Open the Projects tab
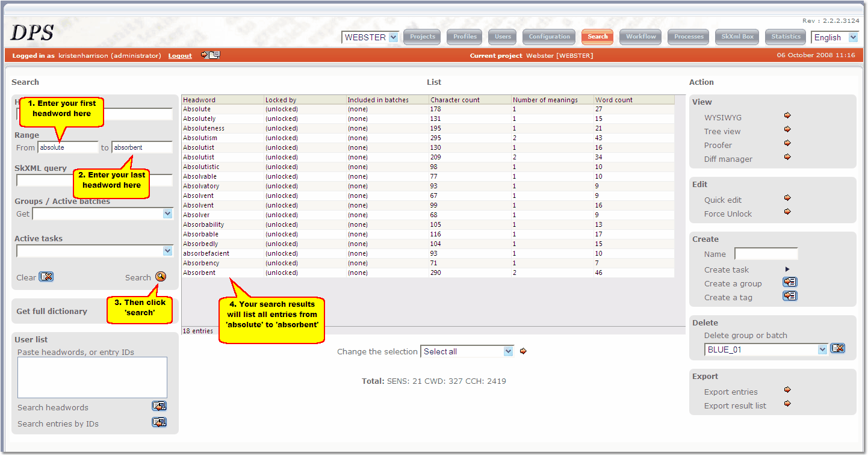 [x=423, y=37]
